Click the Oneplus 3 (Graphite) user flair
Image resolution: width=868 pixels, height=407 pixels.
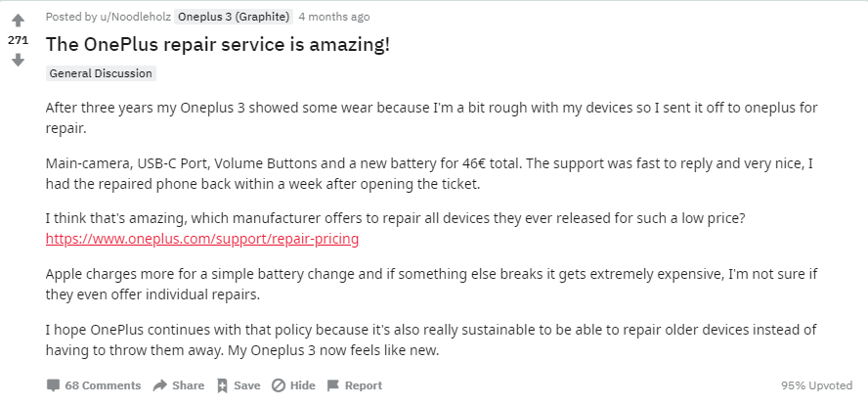click(233, 17)
